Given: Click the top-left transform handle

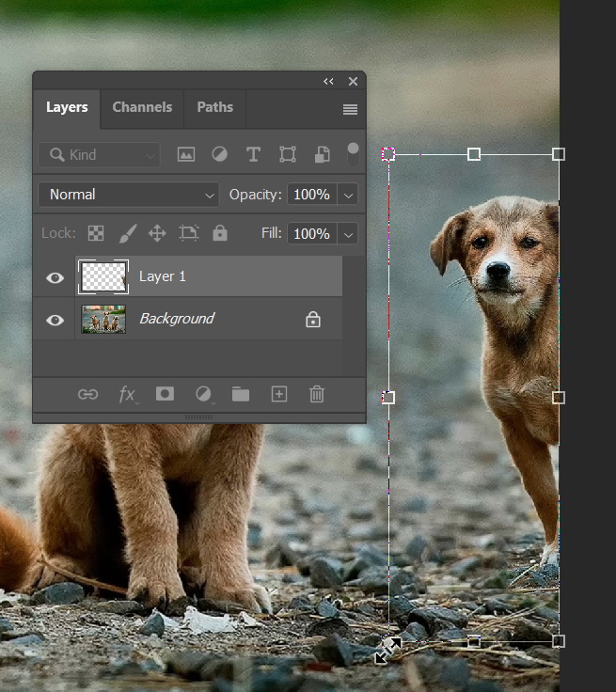Looking at the screenshot, I should (x=388, y=154).
